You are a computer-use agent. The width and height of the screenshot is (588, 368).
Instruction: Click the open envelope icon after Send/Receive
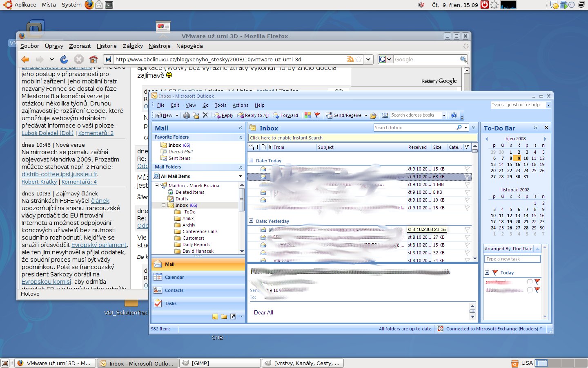click(x=373, y=115)
